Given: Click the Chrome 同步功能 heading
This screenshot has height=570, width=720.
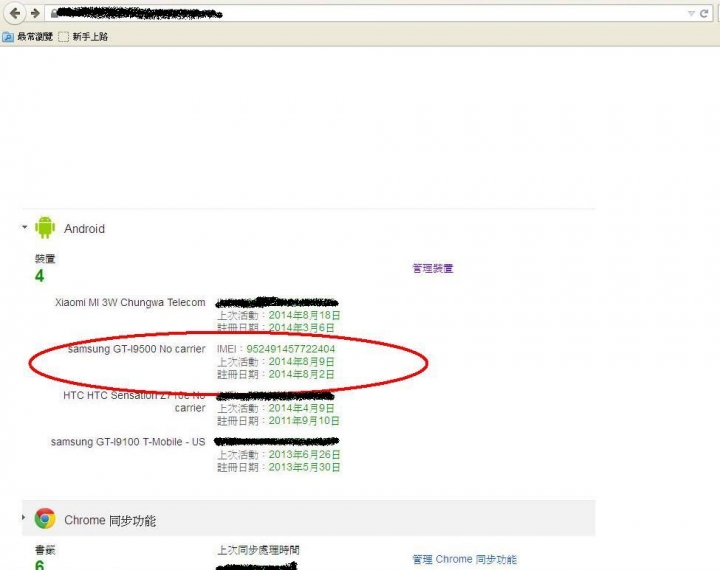Looking at the screenshot, I should pyautogui.click(x=110, y=520).
